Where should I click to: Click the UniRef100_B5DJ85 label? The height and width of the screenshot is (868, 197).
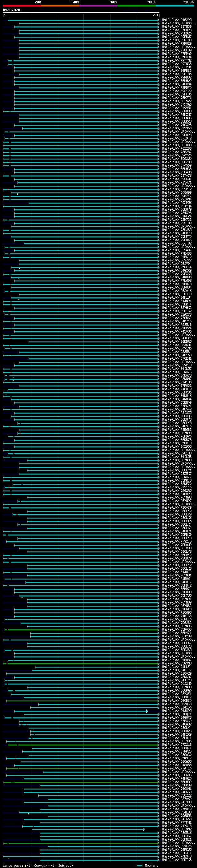tap(176, 650)
